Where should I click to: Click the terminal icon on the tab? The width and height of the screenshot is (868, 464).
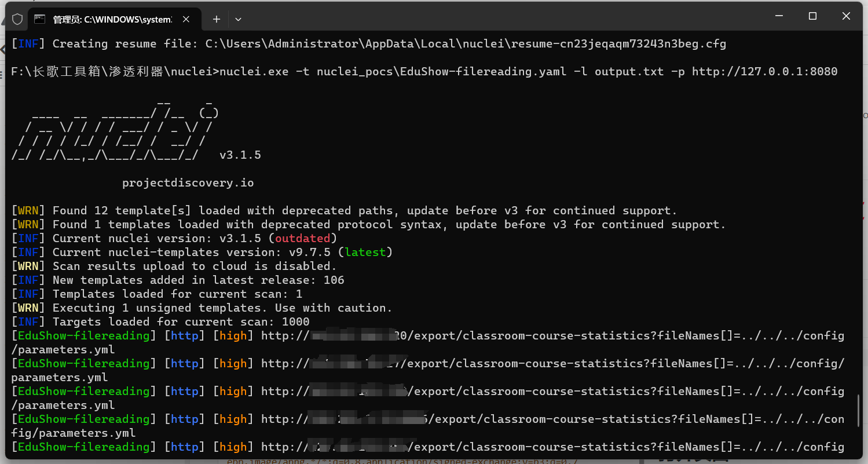(39, 19)
